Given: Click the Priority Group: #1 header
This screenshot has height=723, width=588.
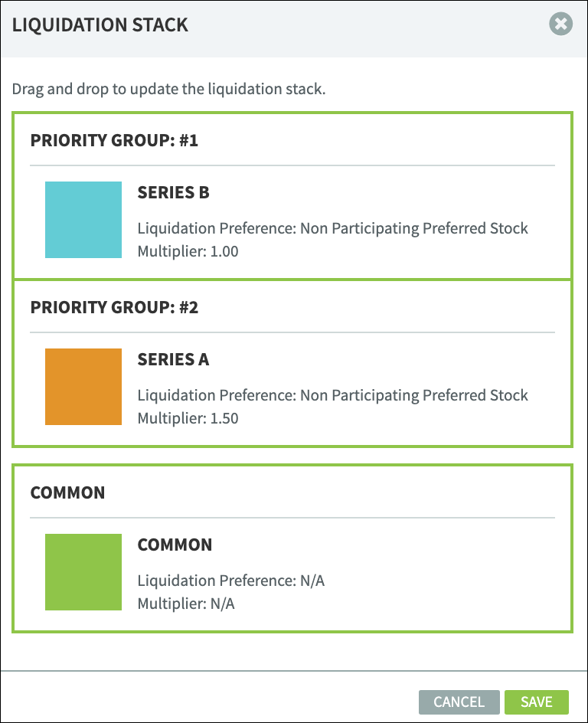Looking at the screenshot, I should 114,140.
